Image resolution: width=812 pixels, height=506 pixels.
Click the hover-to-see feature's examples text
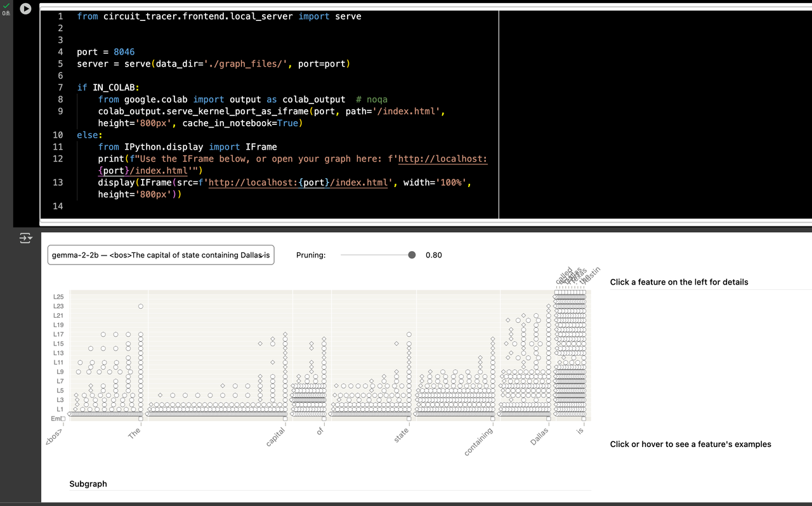tap(691, 444)
